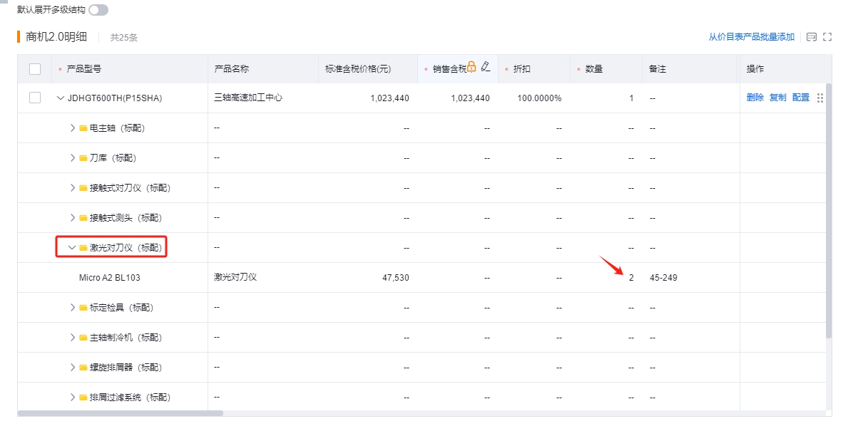868x441 pixels.
Task: Click the 数量 column header
Action: click(594, 69)
